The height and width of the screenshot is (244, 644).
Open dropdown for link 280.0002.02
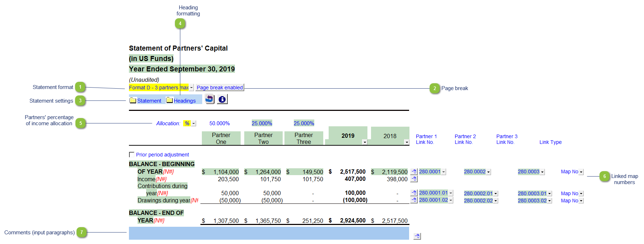point(496,201)
